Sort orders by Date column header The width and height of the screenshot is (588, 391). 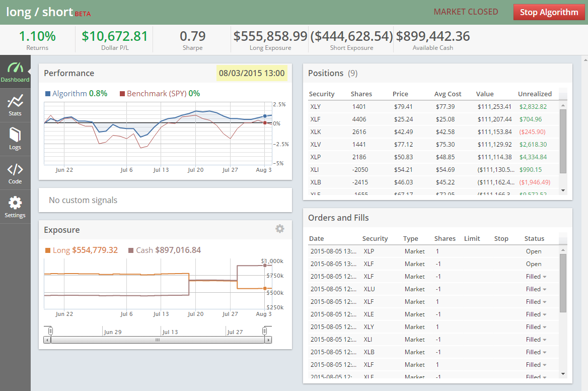click(x=317, y=238)
